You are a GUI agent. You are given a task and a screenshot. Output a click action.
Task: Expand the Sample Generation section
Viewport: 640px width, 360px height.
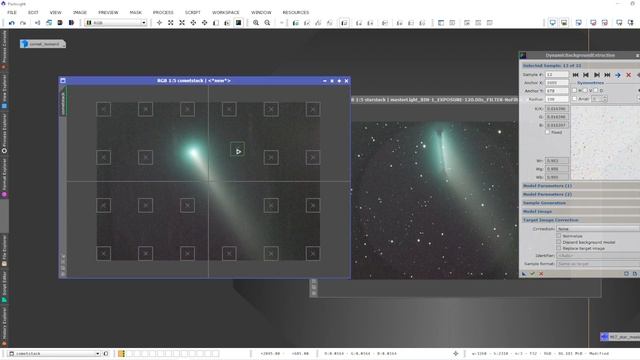(580, 203)
